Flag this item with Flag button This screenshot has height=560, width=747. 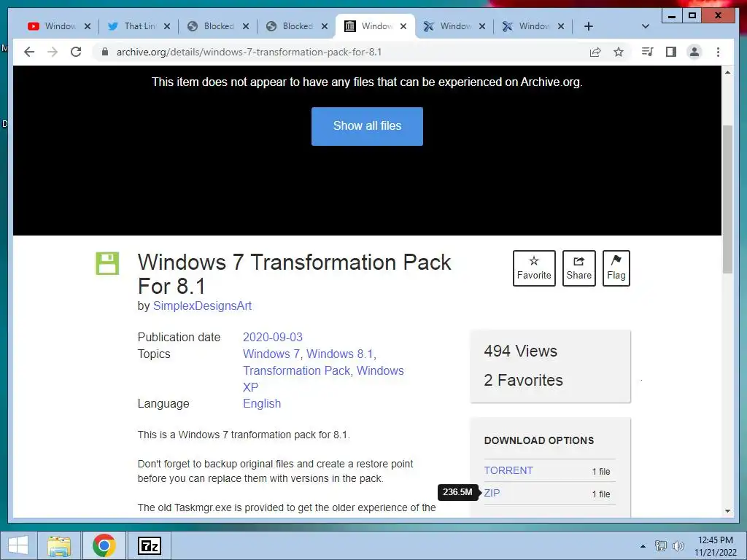616,268
